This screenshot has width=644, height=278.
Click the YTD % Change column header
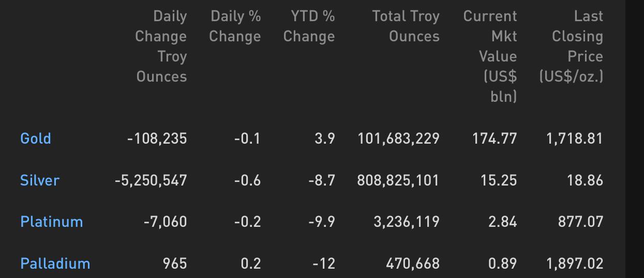click(x=309, y=26)
